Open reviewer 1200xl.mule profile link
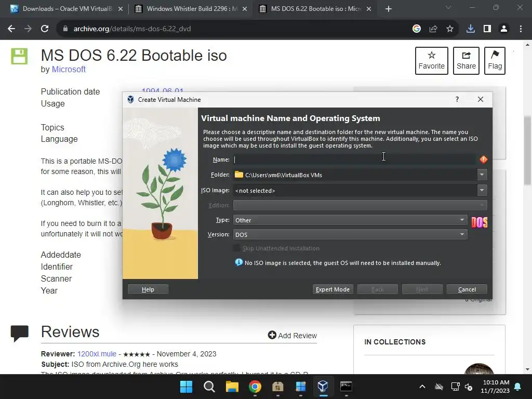532x399 pixels. 97,354
